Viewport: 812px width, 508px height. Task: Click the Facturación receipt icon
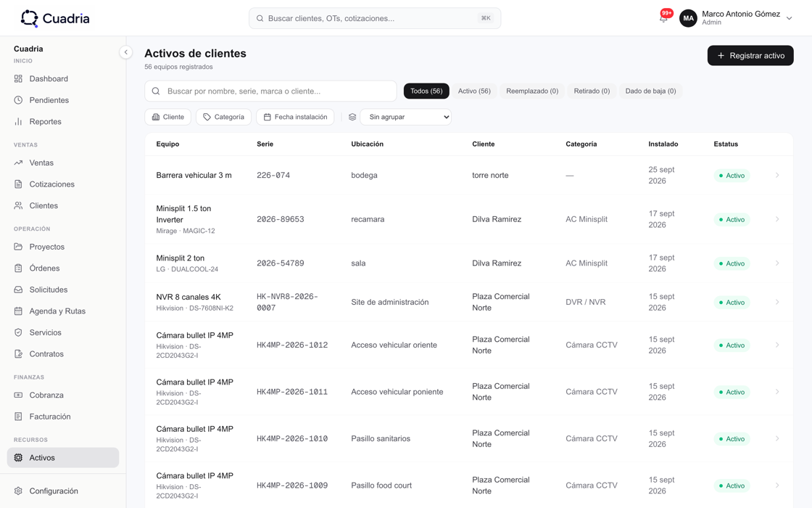[18, 417]
